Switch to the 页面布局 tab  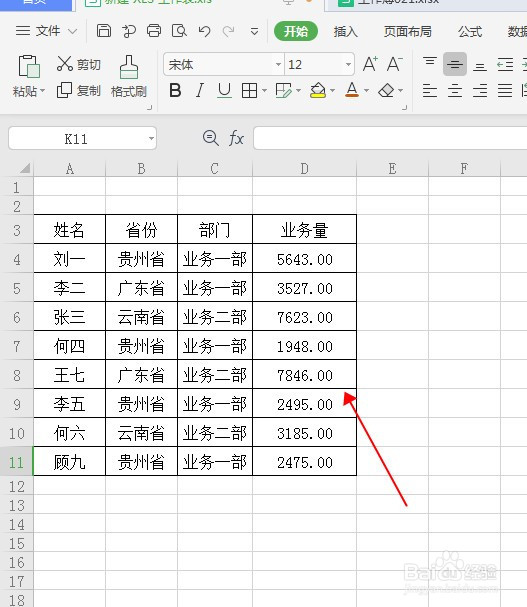(407, 31)
